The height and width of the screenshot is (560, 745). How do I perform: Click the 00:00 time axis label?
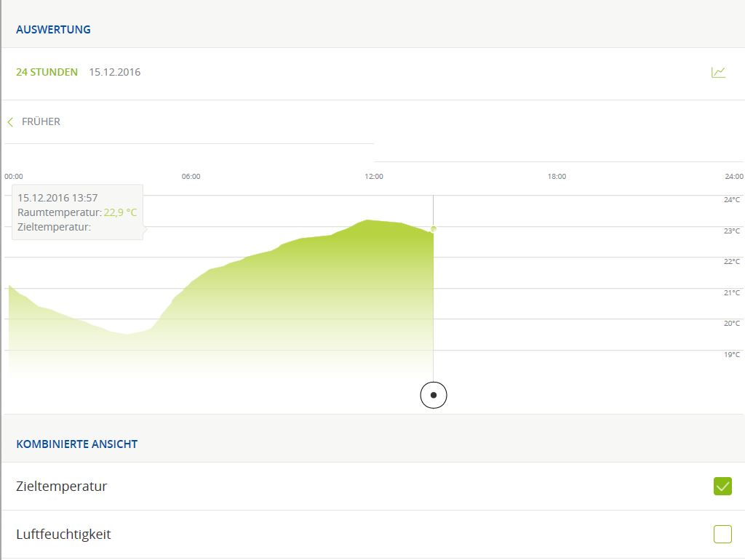coord(14,176)
